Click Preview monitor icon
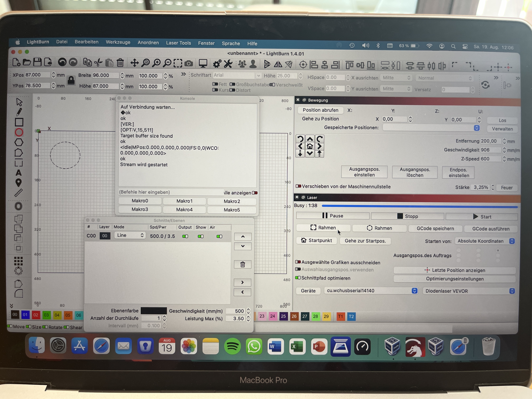 tap(203, 64)
